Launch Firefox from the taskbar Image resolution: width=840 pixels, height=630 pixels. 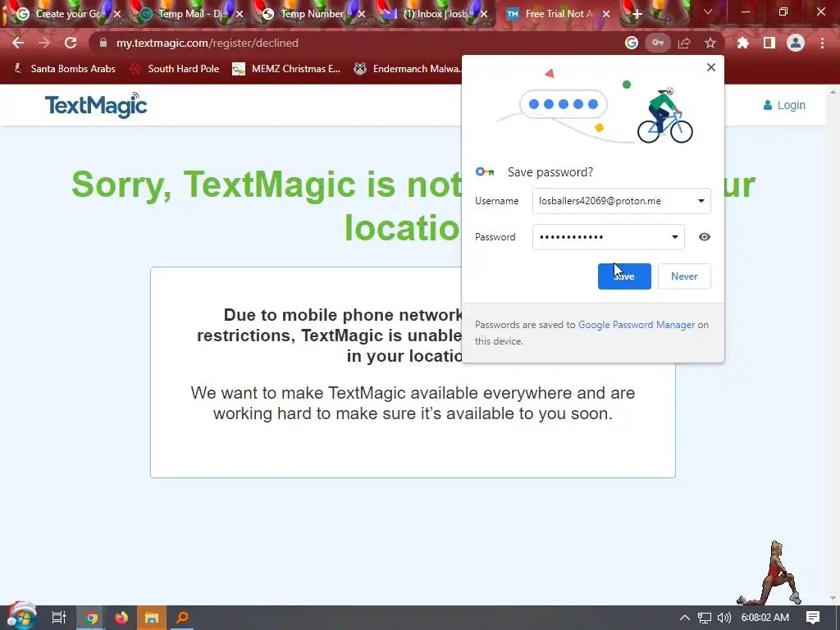121,618
